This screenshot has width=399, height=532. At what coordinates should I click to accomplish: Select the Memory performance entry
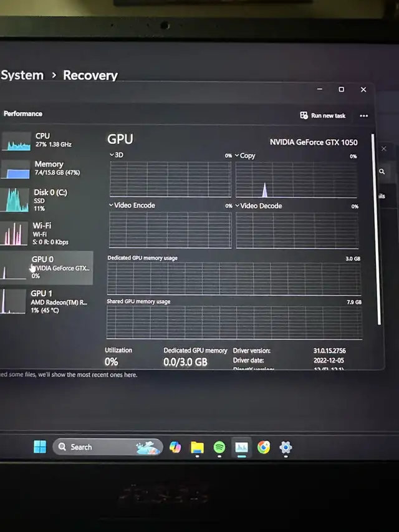[x=47, y=168]
